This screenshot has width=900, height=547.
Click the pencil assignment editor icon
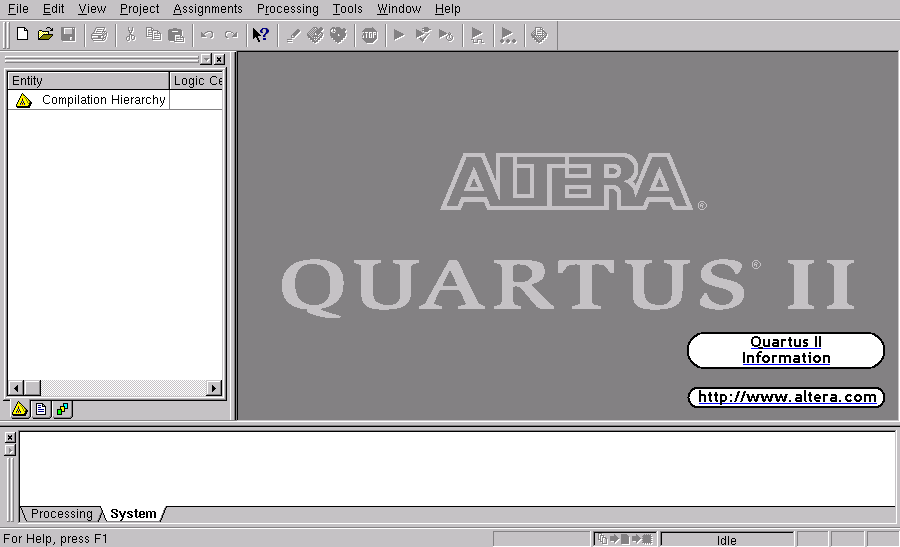[293, 36]
